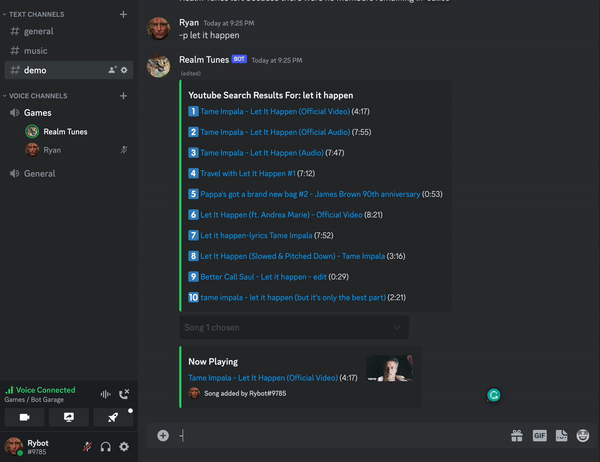Open Ryan's avatar in chat message
The height and width of the screenshot is (462, 600).
point(158,28)
